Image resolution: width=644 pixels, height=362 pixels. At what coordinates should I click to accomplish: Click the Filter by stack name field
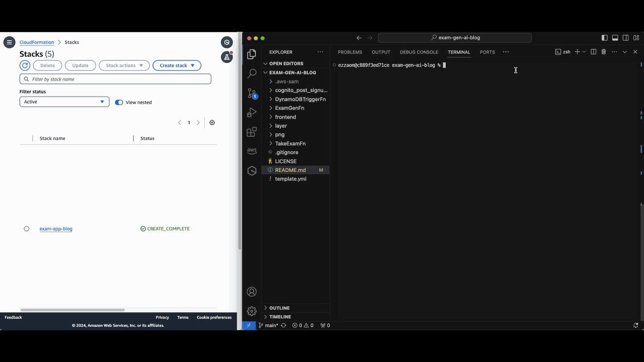[115, 79]
